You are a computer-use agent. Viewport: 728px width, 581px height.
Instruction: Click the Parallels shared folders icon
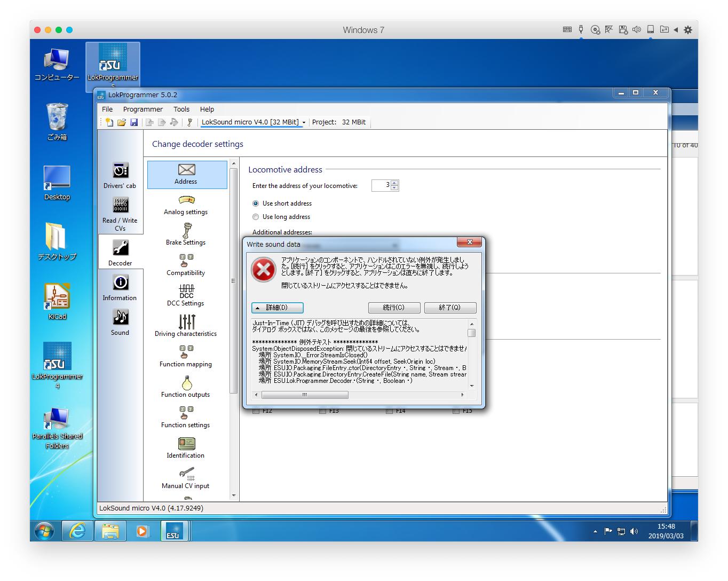click(x=664, y=30)
